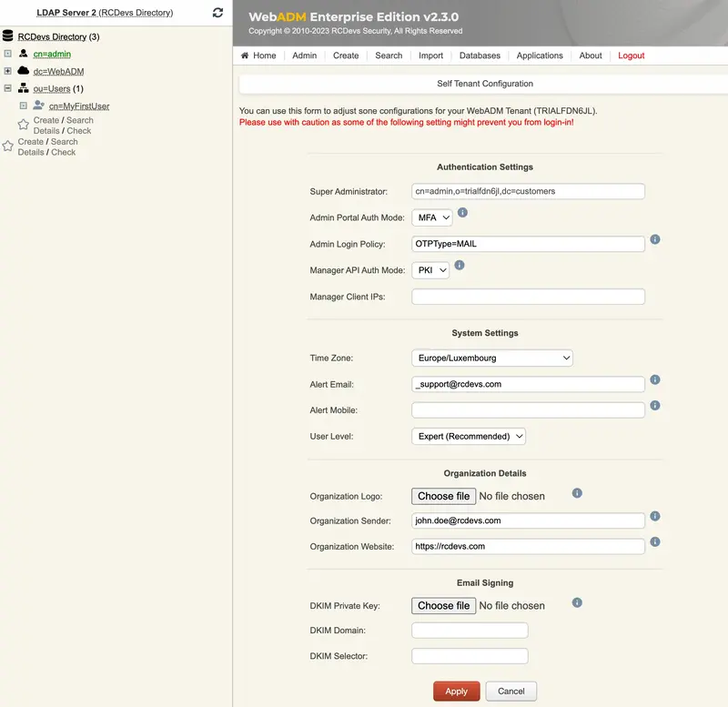The image size is (728, 707).
Task: Open the Import menu
Action: pyautogui.click(x=430, y=56)
